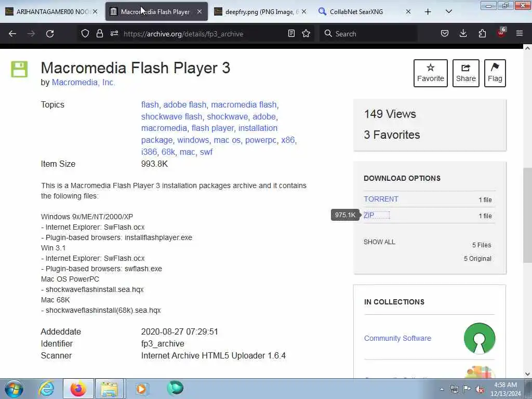
Task: Download the ZIP file option
Action: click(369, 215)
